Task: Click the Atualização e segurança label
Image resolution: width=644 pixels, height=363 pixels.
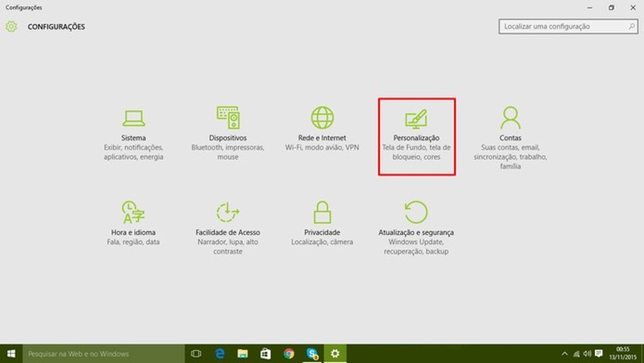Action: click(x=416, y=233)
